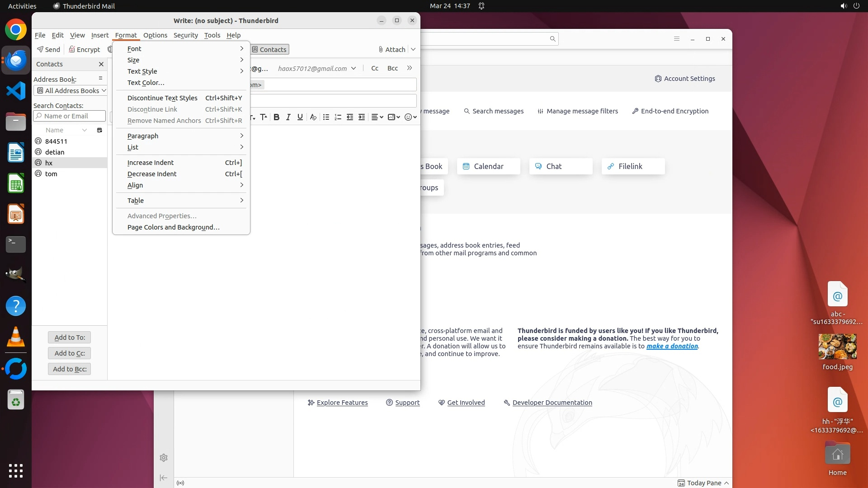This screenshot has width=868, height=488.
Task: Expand the All Address Books dropdown
Action: coord(70,91)
